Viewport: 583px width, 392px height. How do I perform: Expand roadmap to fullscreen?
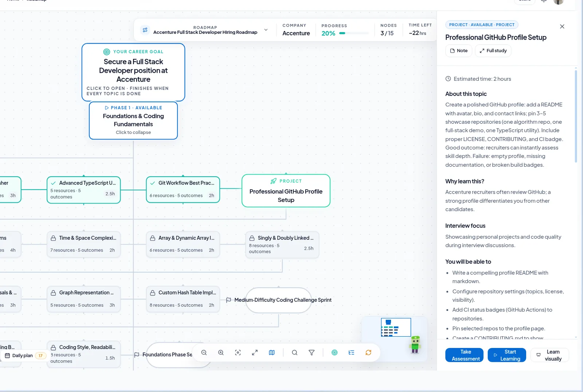255,353
